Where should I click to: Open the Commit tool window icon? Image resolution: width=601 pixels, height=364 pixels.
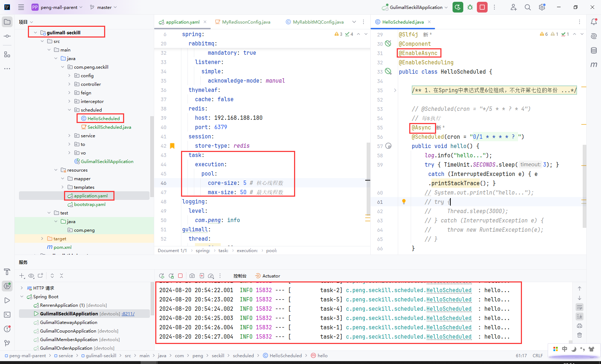click(x=7, y=36)
